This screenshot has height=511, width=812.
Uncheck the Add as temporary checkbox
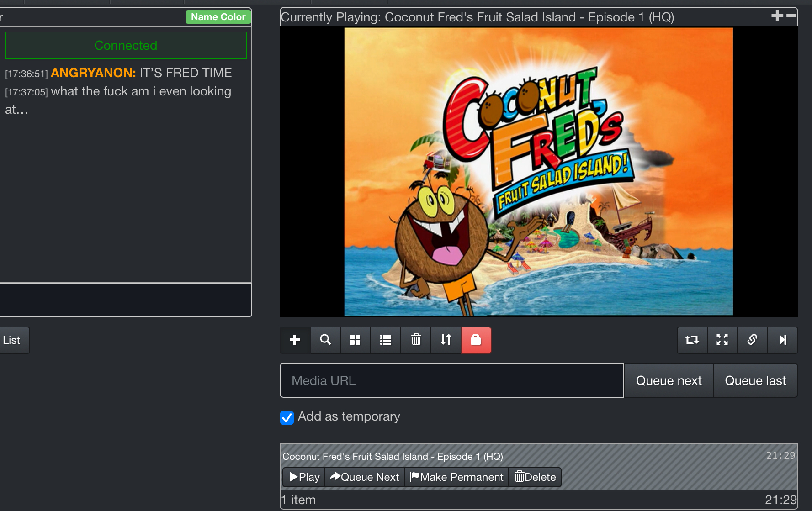click(x=287, y=417)
